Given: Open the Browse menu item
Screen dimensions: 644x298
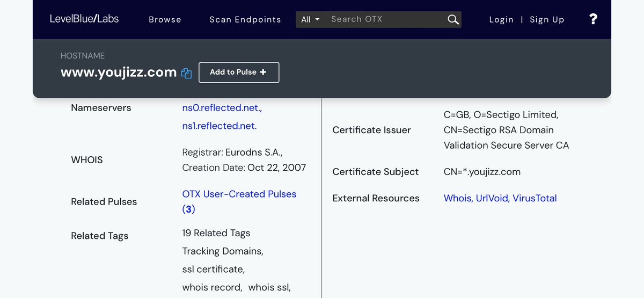Looking at the screenshot, I should pos(165,19).
